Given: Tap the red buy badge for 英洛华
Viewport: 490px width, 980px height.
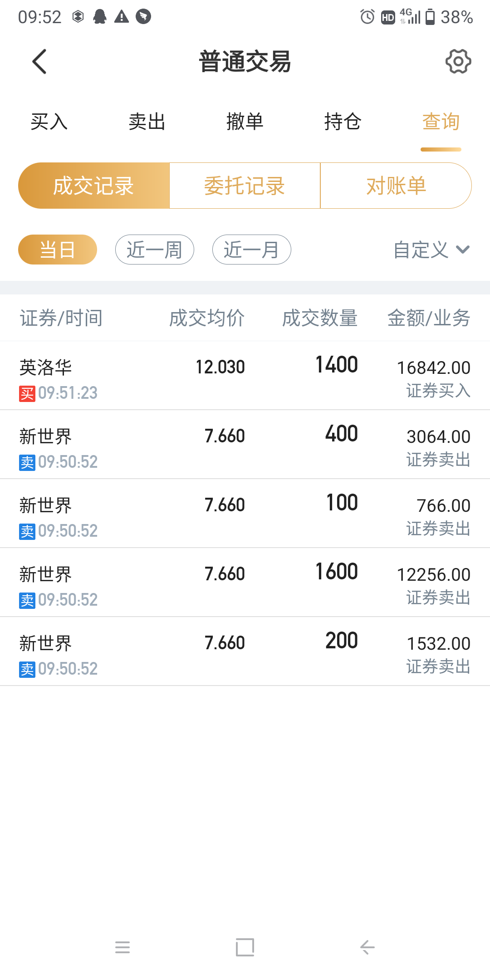Looking at the screenshot, I should 27,393.
